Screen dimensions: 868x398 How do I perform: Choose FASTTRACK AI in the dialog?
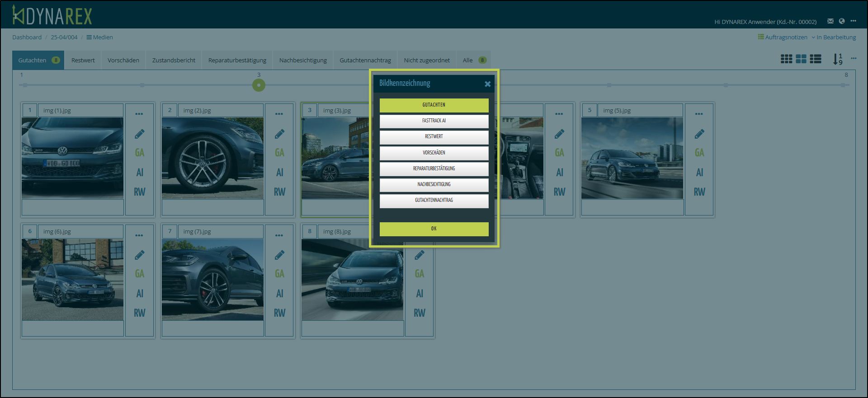tap(434, 121)
